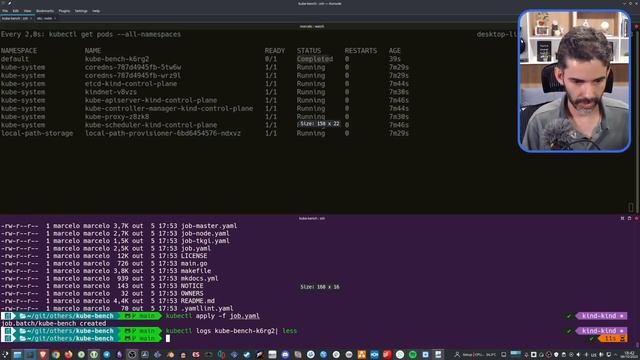Open Discord from the taskbar
Image resolution: width=640 pixels, height=360 pixels.
coord(285,355)
